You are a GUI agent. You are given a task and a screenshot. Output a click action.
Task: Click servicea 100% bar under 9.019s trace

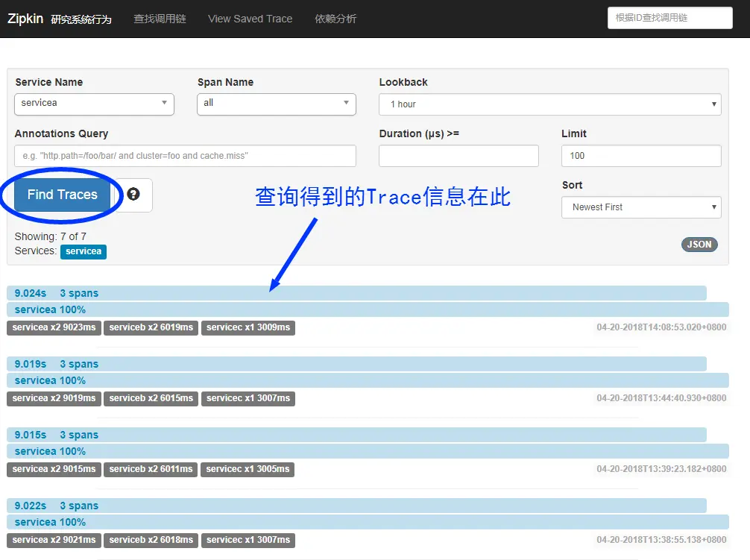(x=368, y=380)
